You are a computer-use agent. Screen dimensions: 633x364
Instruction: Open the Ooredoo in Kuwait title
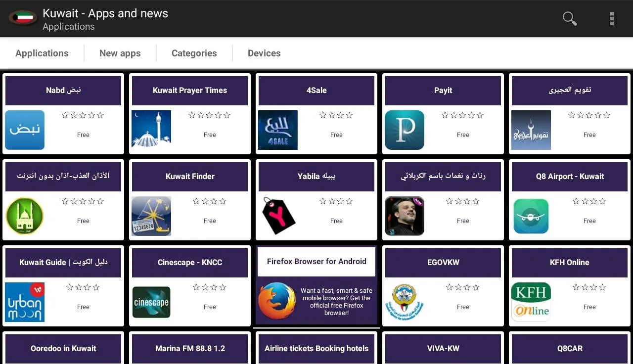63,349
